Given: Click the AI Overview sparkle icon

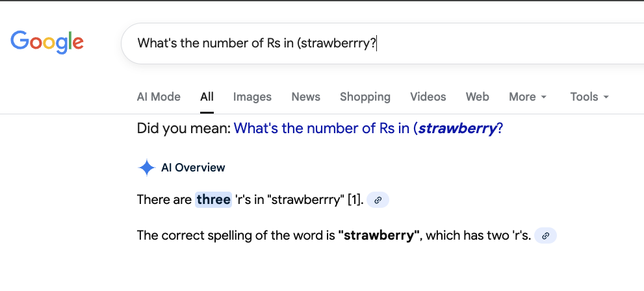Looking at the screenshot, I should pyautogui.click(x=146, y=168).
